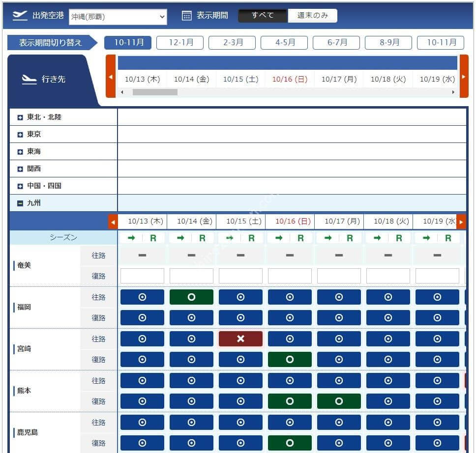Image resolution: width=476 pixels, height=453 pixels.
Task: Switch to 週末のみ display period
Action: click(x=312, y=15)
